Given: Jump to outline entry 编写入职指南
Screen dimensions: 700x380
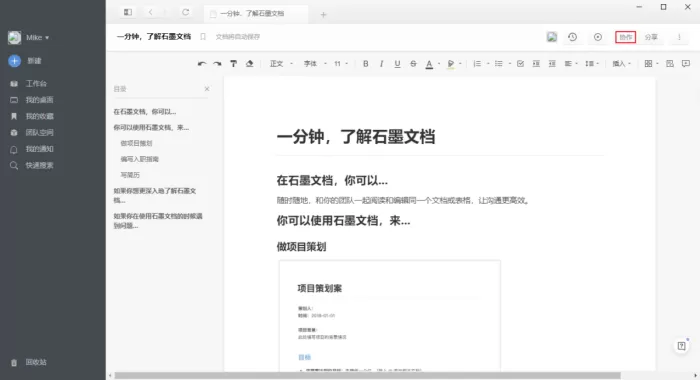Looking at the screenshot, I should click(x=139, y=159).
